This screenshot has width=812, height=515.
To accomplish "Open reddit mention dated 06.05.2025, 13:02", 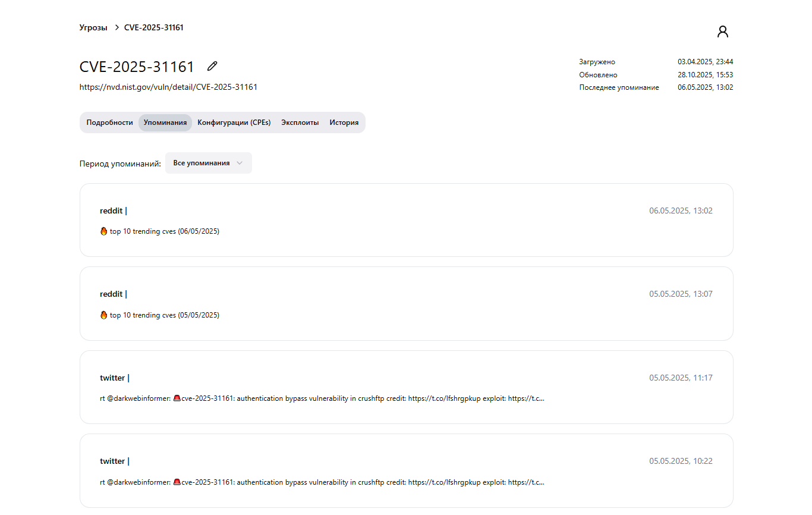I will click(x=407, y=220).
